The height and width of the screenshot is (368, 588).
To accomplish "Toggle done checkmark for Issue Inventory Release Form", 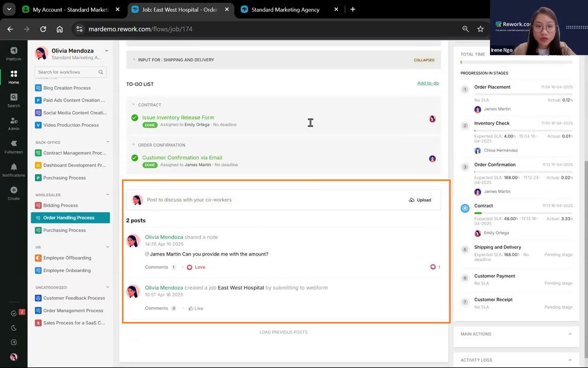I will (x=135, y=118).
